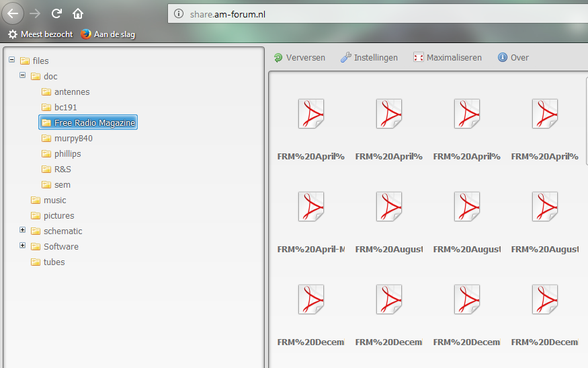Open the Meest bezocht bookmarks item
The width and height of the screenshot is (588, 368).
click(40, 34)
